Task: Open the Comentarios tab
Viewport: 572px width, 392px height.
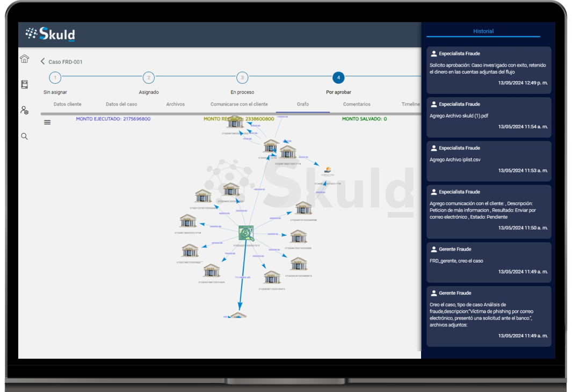Action: [x=357, y=104]
